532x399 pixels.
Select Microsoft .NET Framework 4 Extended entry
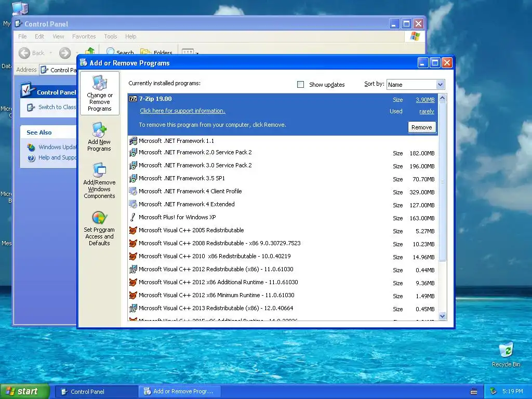pos(283,205)
